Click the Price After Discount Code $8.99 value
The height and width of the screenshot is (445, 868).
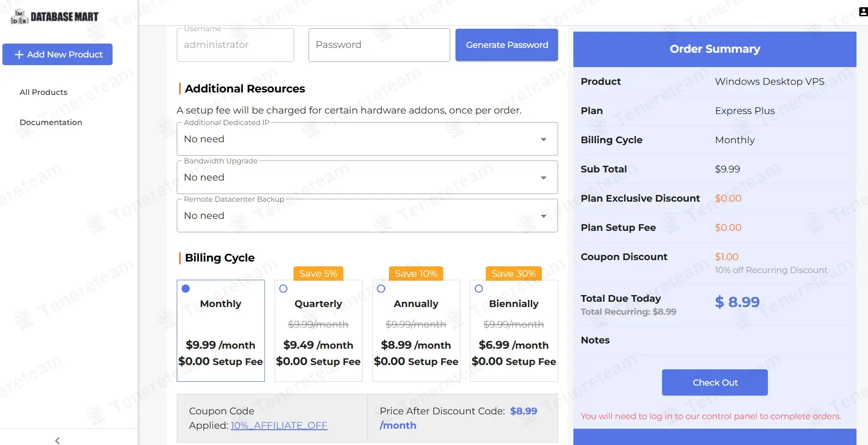click(524, 411)
